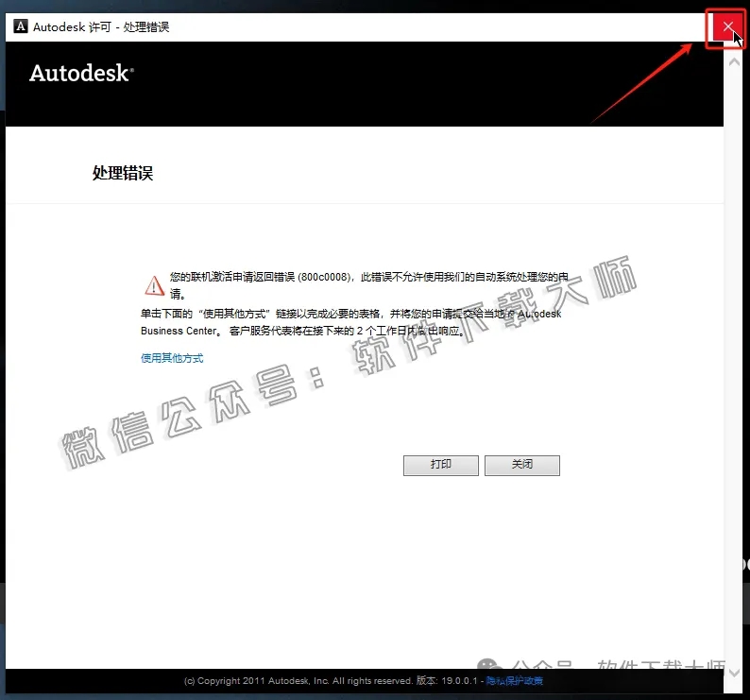
Task: Close the Autodesk license error window
Action: click(x=728, y=26)
